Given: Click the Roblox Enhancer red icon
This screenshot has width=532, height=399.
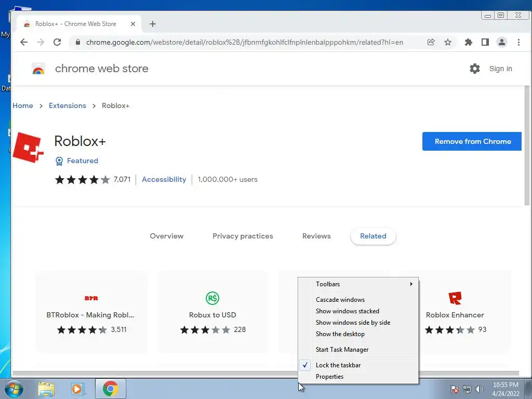Looking at the screenshot, I should coord(455,298).
